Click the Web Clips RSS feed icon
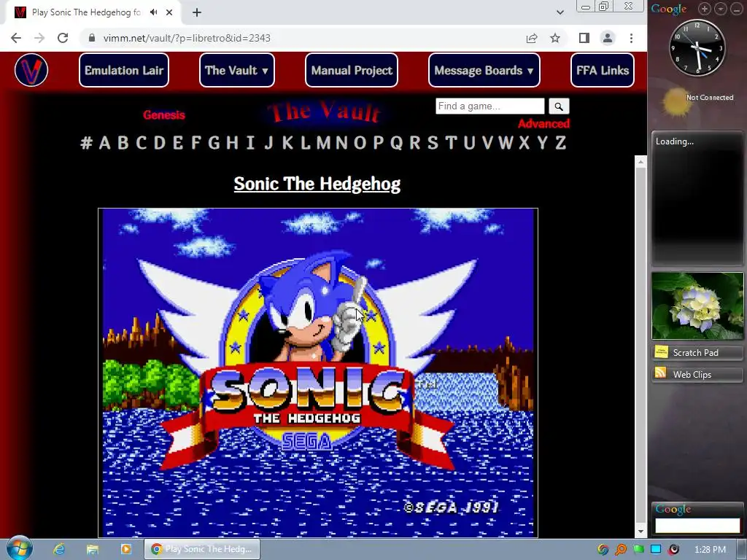Image resolution: width=747 pixels, height=560 pixels. [661, 374]
